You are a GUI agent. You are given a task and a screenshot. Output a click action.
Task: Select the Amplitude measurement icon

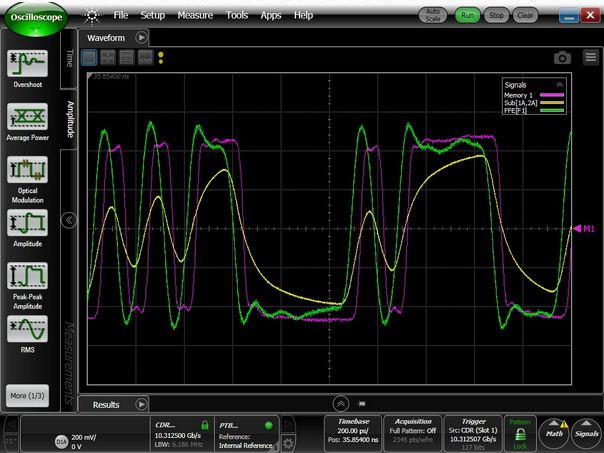tap(27, 223)
